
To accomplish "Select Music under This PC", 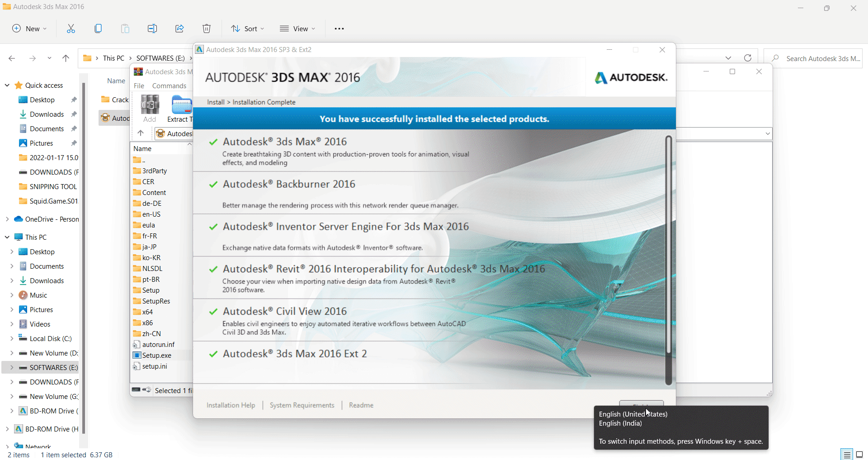I will (38, 295).
